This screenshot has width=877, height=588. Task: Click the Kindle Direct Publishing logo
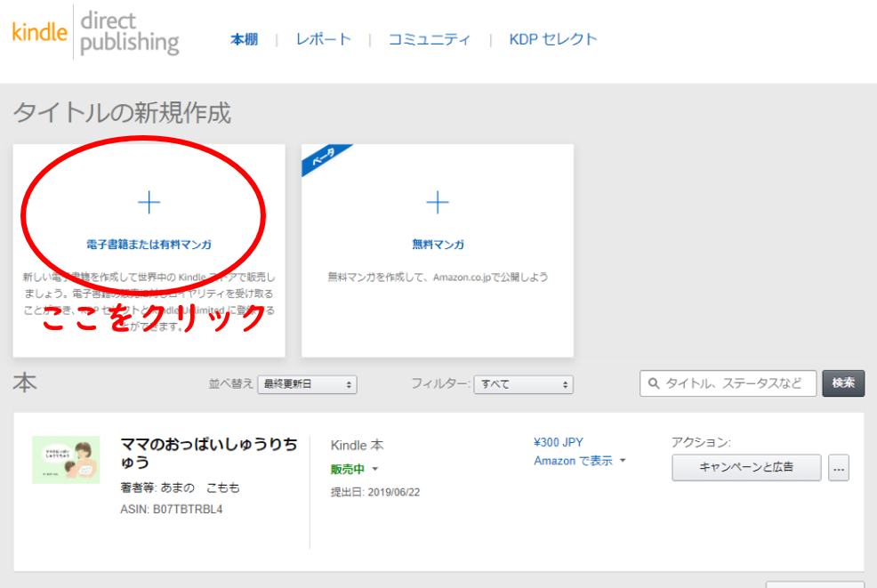95,32
